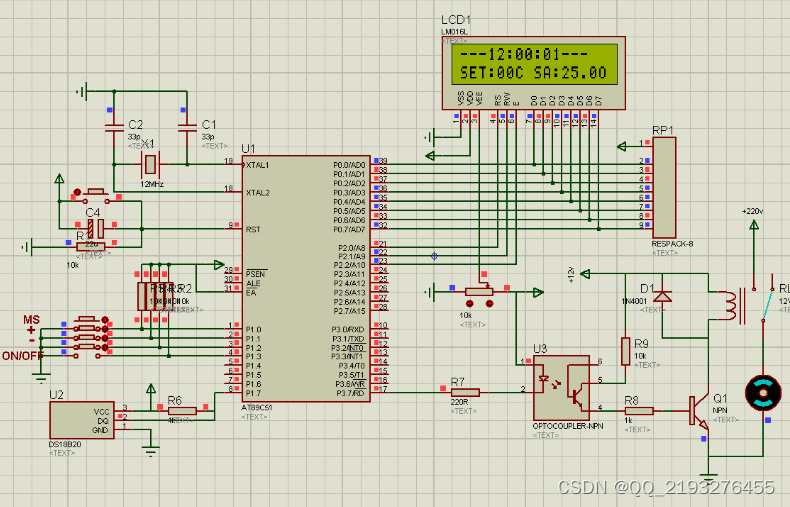Select resistor R6 symbol
Image resolution: width=790 pixels, height=507 pixels.
pyautogui.click(x=182, y=411)
